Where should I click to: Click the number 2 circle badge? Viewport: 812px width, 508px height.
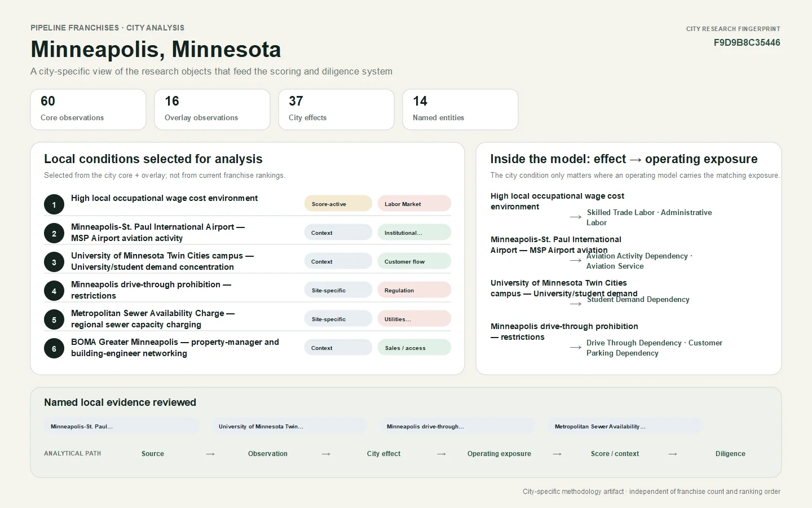click(x=54, y=233)
